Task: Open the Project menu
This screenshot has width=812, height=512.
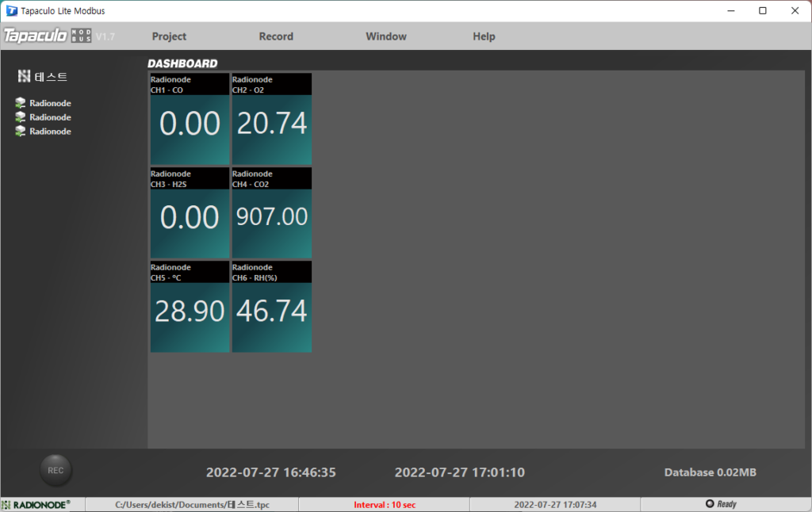Action: point(169,36)
